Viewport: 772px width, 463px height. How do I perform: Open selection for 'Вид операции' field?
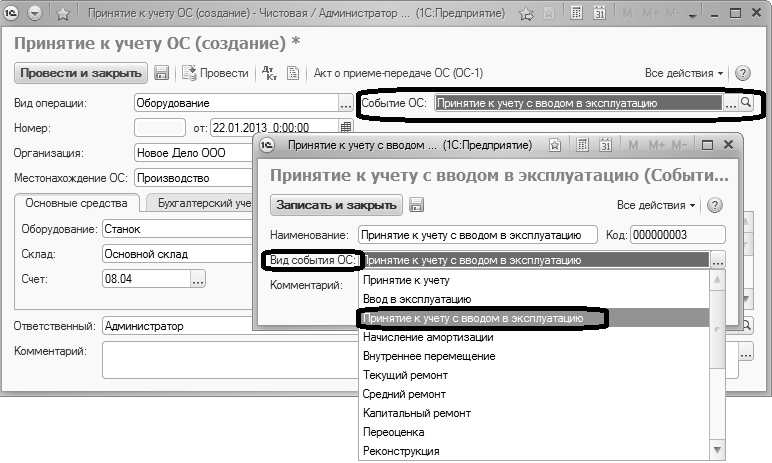(x=346, y=103)
